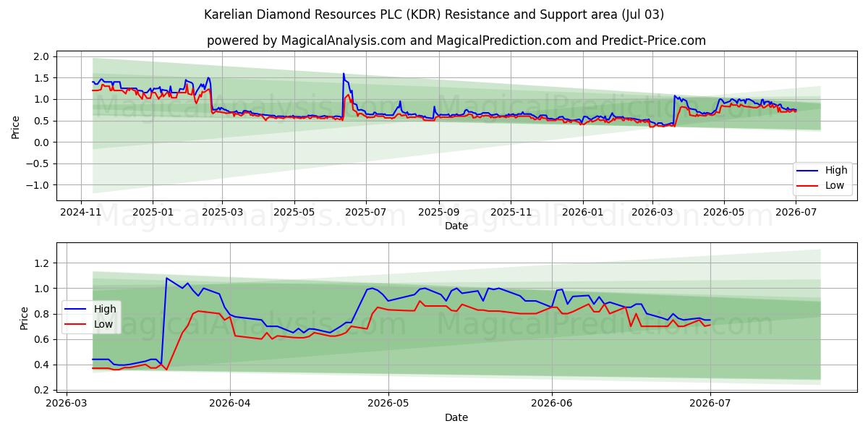Click the '1.2' price tick on the bottom chart
Viewport: 868px width, 434px height.
[41, 263]
